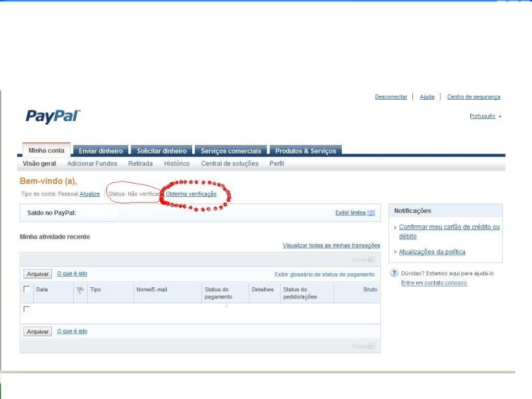Select the Central de soluções submenu item

pyautogui.click(x=229, y=164)
